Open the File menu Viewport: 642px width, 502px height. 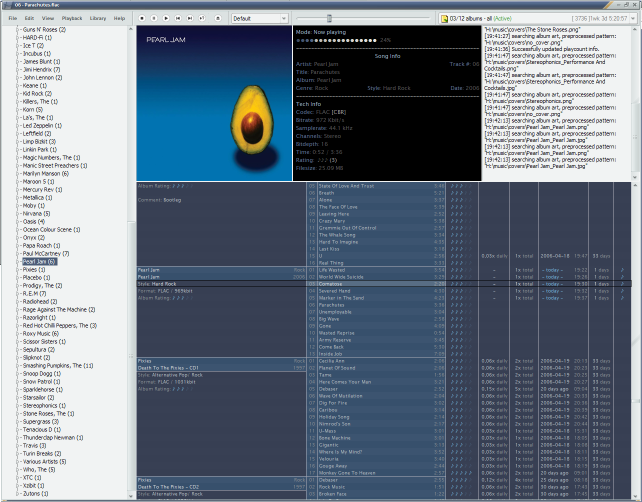pos(13,18)
